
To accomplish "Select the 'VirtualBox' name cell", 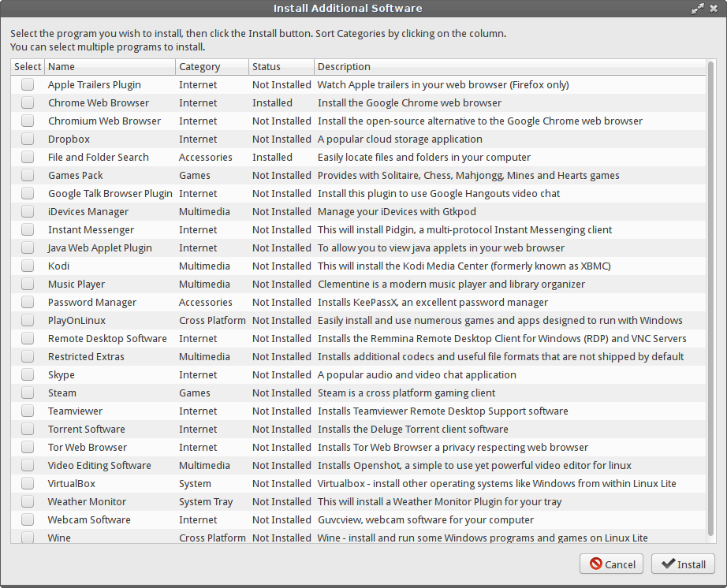I will click(72, 484).
